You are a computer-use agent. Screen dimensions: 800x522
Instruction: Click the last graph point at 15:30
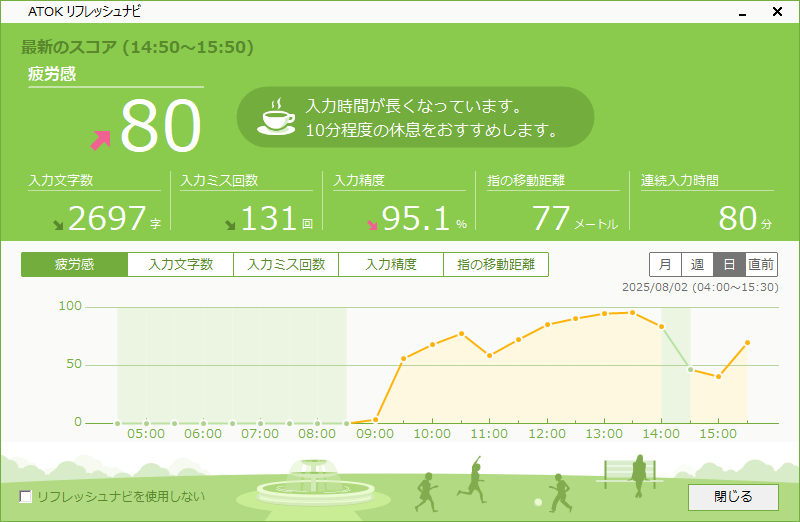[747, 343]
